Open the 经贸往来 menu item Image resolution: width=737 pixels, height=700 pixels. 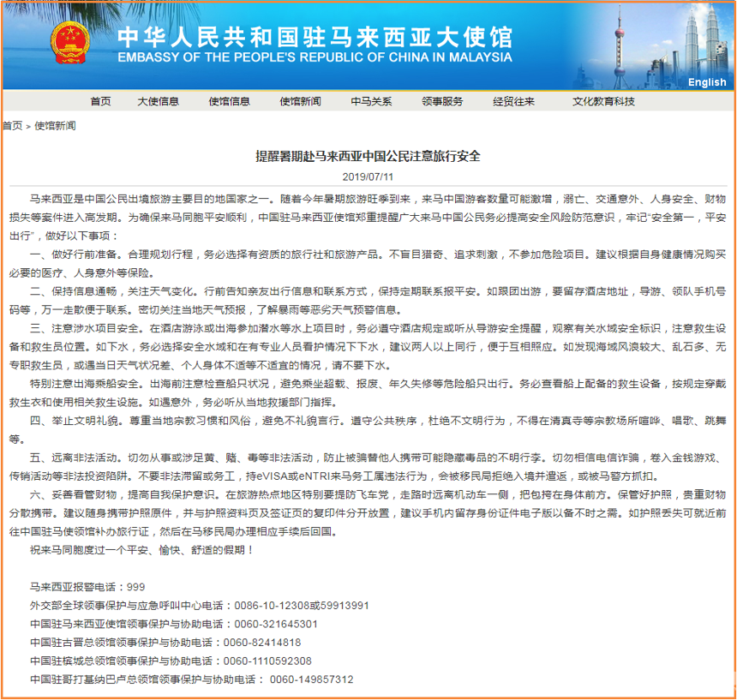point(513,101)
